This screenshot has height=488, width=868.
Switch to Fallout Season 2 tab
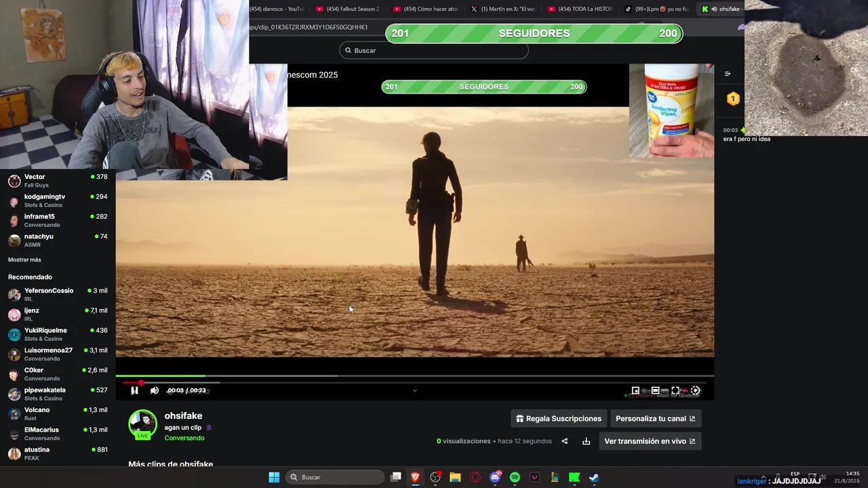348,9
